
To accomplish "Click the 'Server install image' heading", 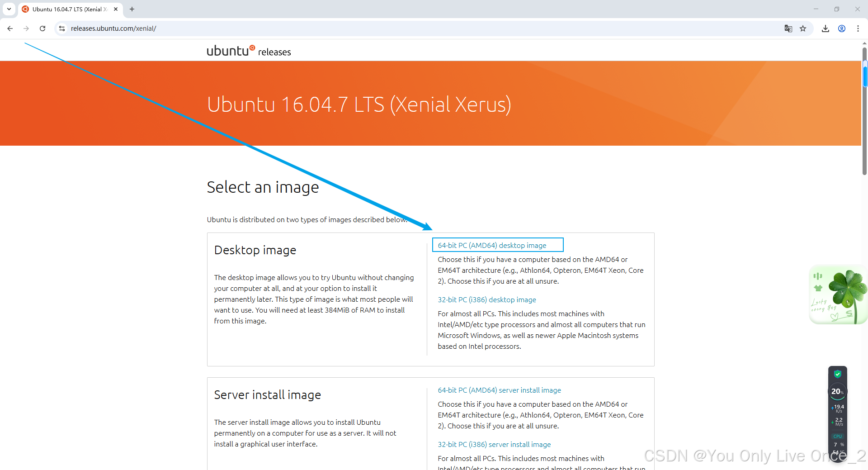I will click(267, 395).
